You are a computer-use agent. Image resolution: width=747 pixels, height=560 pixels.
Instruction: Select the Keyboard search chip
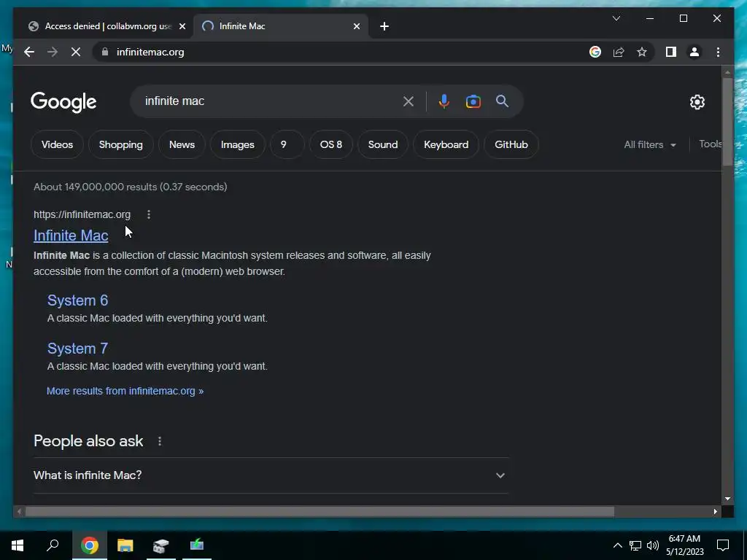click(x=446, y=145)
